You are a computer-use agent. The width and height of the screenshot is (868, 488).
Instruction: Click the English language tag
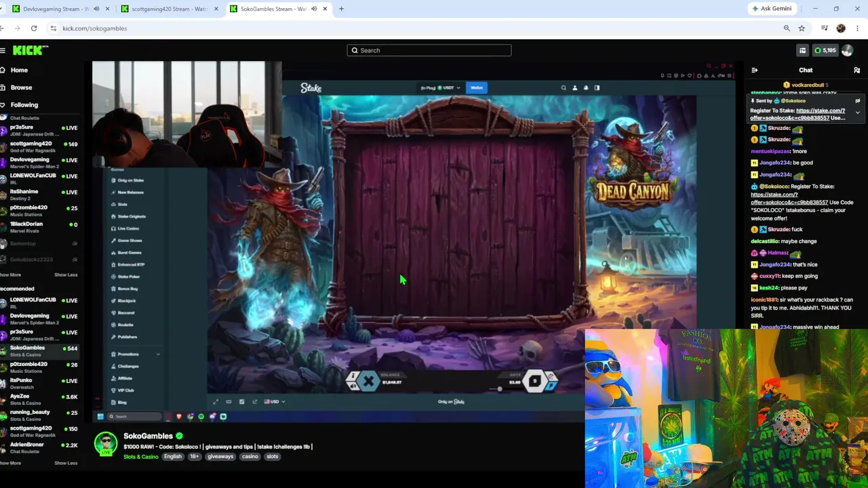173,457
